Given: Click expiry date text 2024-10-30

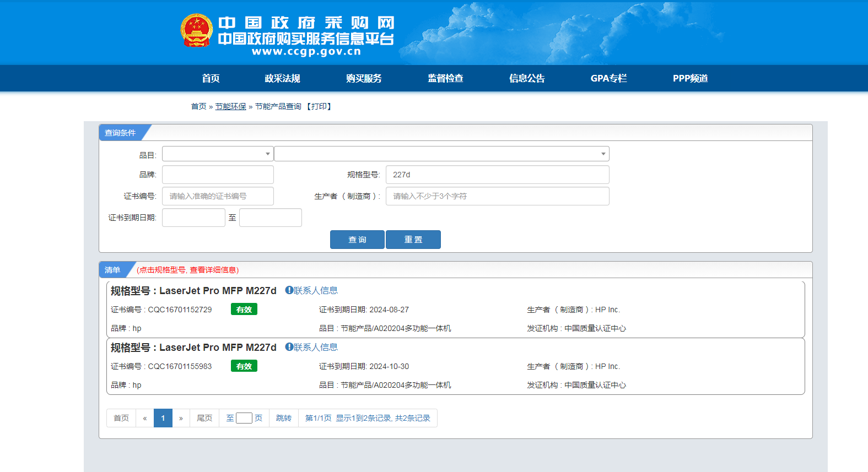Looking at the screenshot, I should coord(389,366).
